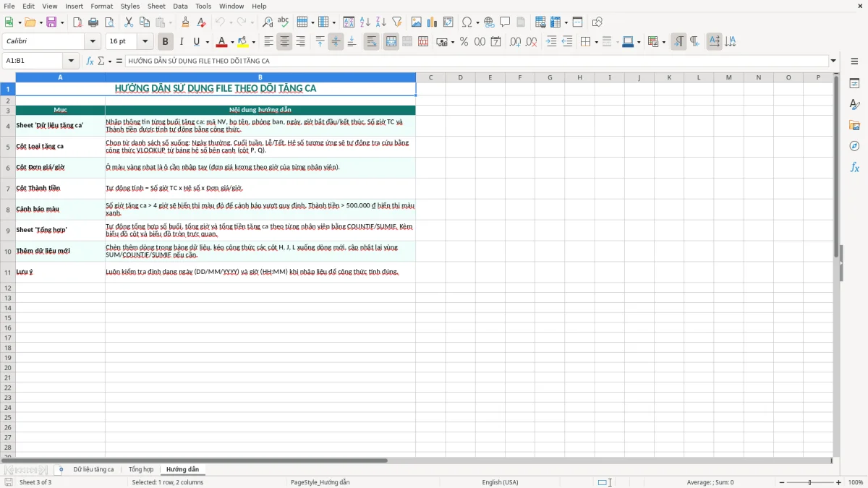Toggle Merge and Center Cells
This screenshot has width=868, height=488.
pyautogui.click(x=391, y=42)
